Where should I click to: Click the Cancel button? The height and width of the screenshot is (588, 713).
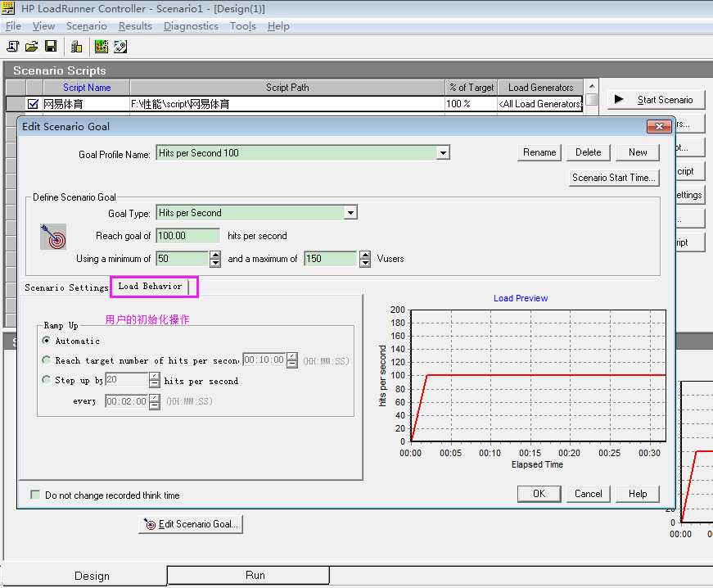[x=588, y=494]
